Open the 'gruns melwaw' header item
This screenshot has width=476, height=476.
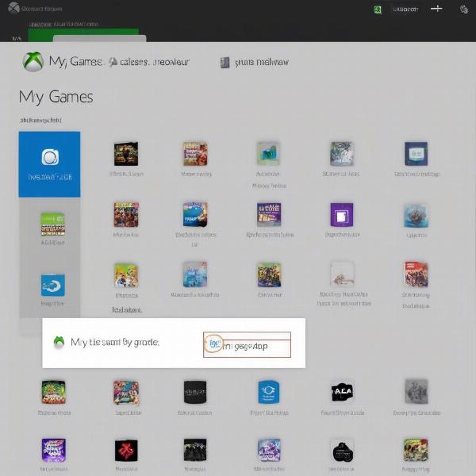[x=262, y=63]
